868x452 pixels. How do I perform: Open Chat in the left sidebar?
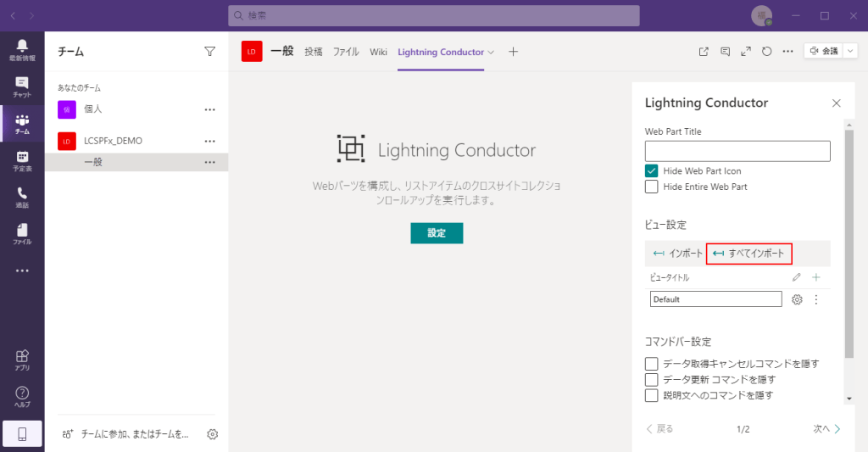(x=22, y=87)
